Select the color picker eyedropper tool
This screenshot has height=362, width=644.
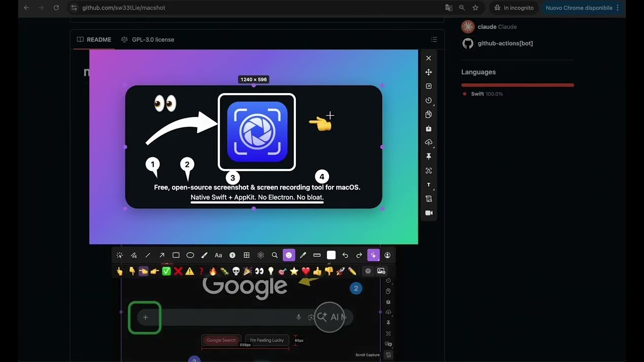pyautogui.click(x=303, y=255)
